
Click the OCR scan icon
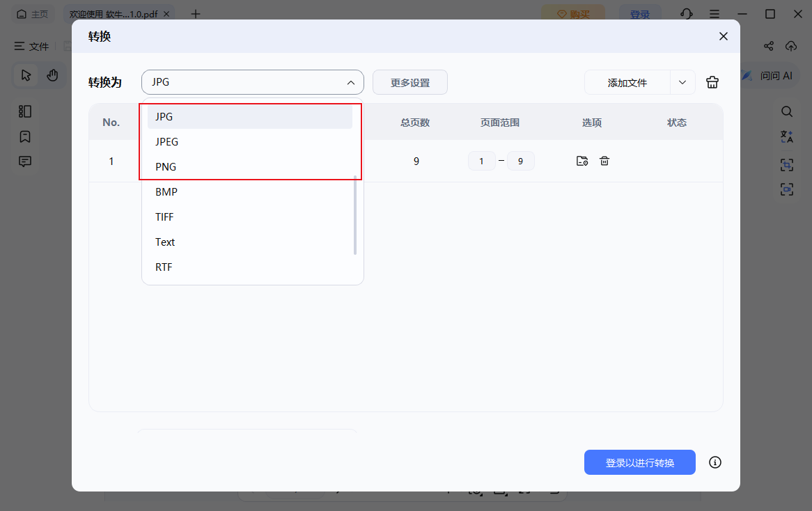787,189
